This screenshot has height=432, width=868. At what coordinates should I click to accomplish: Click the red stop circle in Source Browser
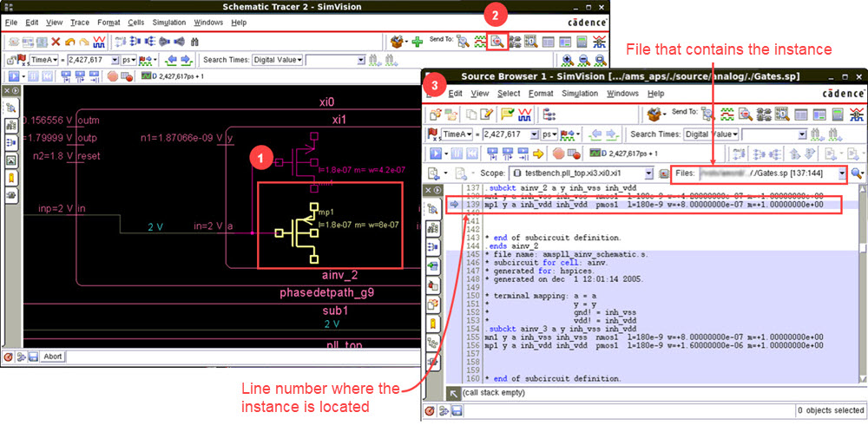pyautogui.click(x=556, y=154)
